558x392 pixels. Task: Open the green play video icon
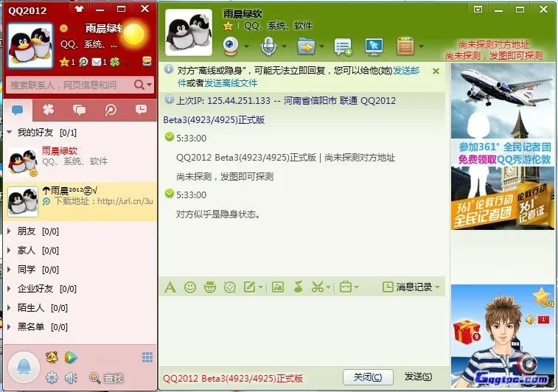click(x=71, y=357)
